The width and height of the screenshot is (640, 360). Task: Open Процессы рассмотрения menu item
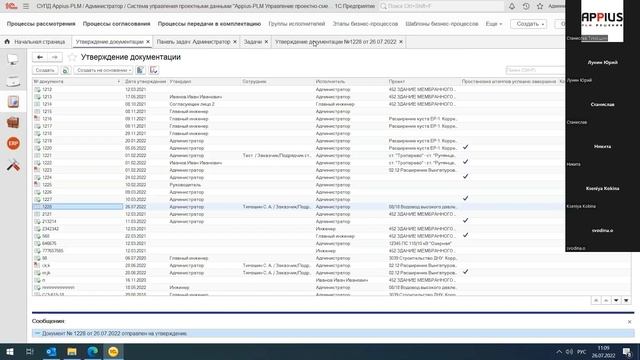41,24
